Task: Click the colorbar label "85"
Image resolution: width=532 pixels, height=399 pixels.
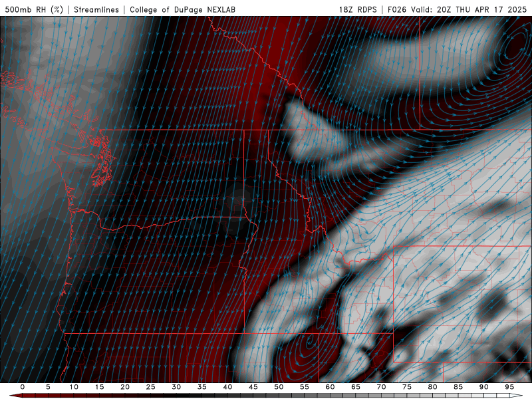Action: pyautogui.click(x=458, y=387)
